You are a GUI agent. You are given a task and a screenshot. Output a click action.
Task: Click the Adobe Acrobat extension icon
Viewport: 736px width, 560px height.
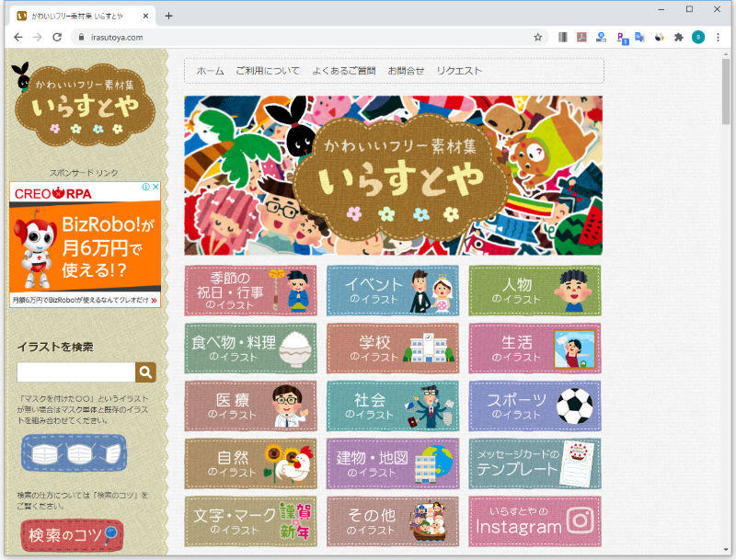tap(581, 37)
